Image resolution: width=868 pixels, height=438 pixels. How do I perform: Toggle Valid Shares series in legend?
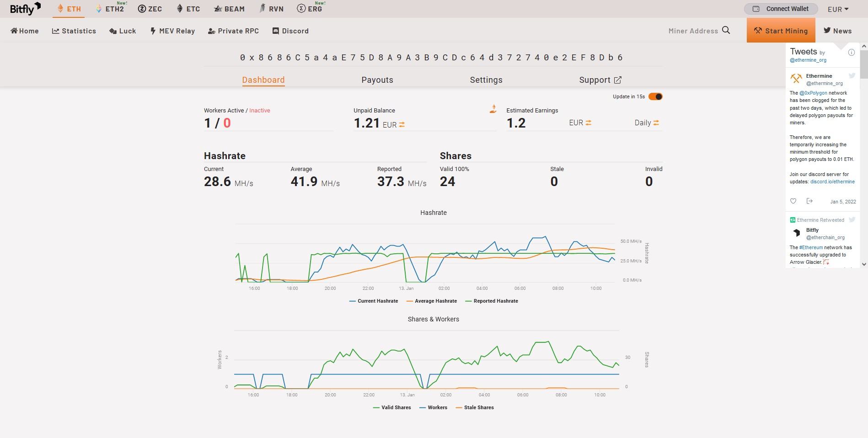coord(392,407)
